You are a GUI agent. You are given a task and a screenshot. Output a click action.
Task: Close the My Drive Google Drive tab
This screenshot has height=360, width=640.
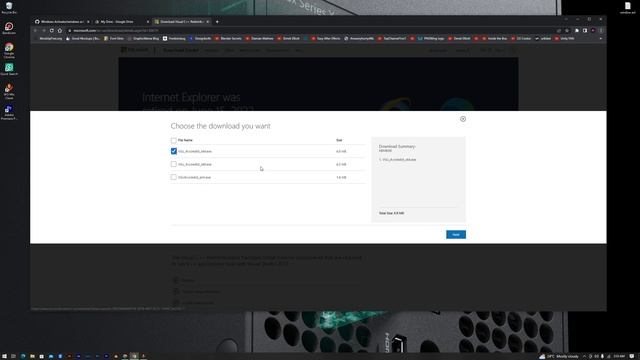(x=148, y=22)
